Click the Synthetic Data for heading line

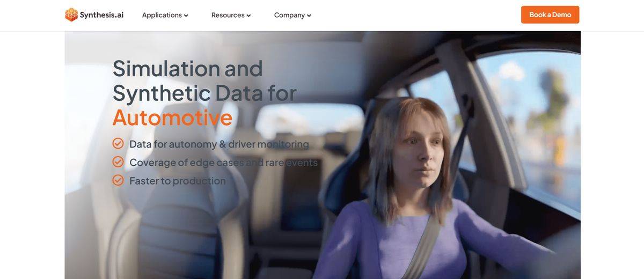point(204,93)
